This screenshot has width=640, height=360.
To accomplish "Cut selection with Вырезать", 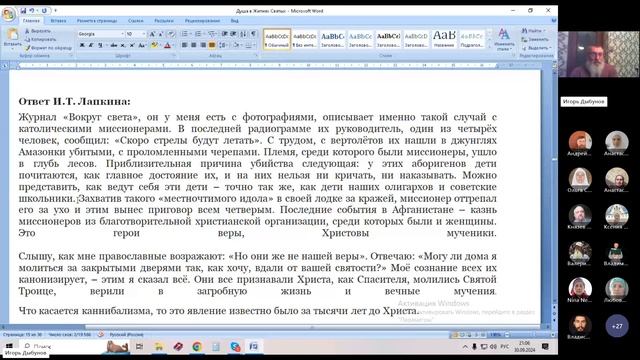I will (38, 31).
